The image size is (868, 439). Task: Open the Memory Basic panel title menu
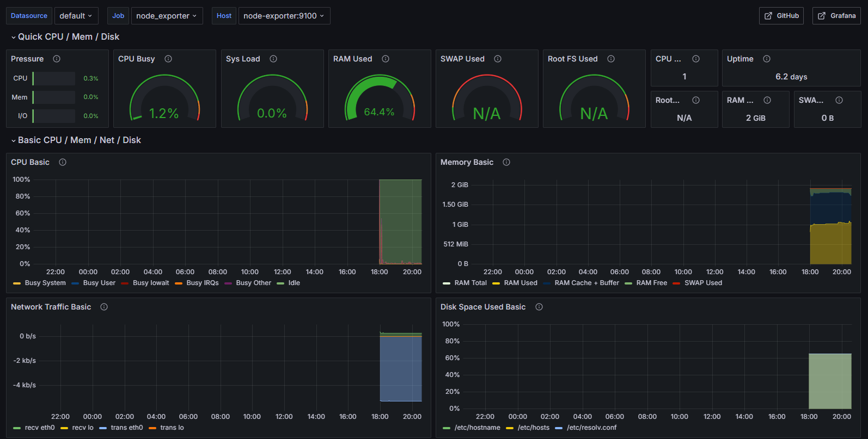pos(467,162)
